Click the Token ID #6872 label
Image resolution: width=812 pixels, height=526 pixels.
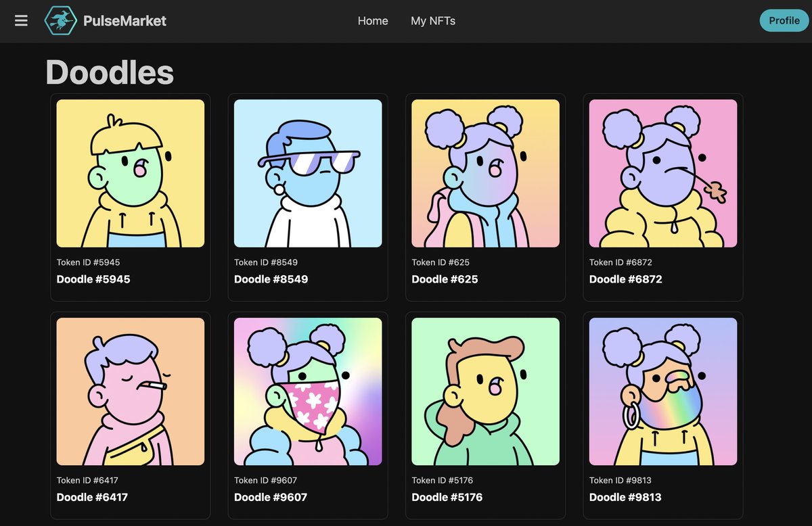click(621, 262)
